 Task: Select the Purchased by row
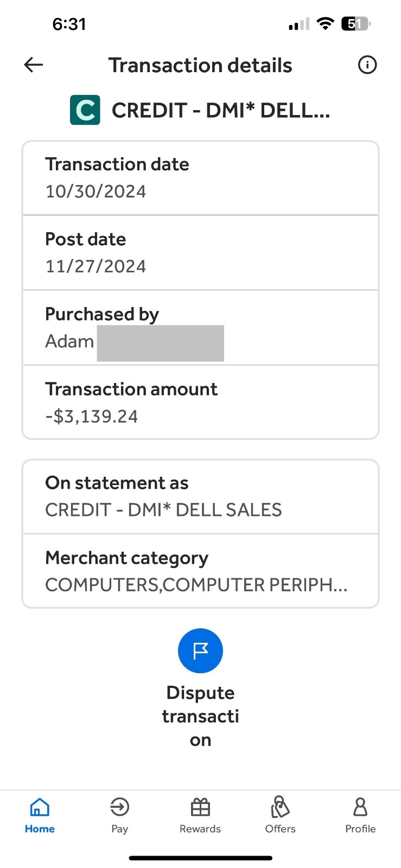click(200, 328)
